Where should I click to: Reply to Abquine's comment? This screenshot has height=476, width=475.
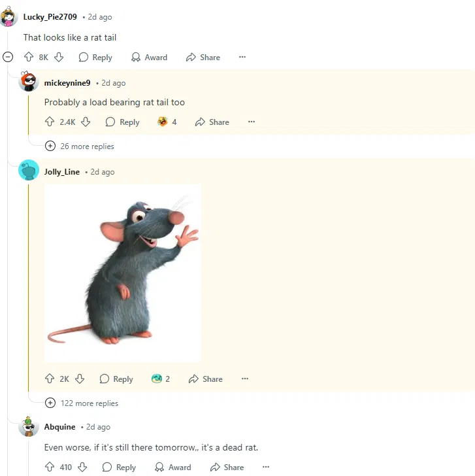tap(119, 467)
